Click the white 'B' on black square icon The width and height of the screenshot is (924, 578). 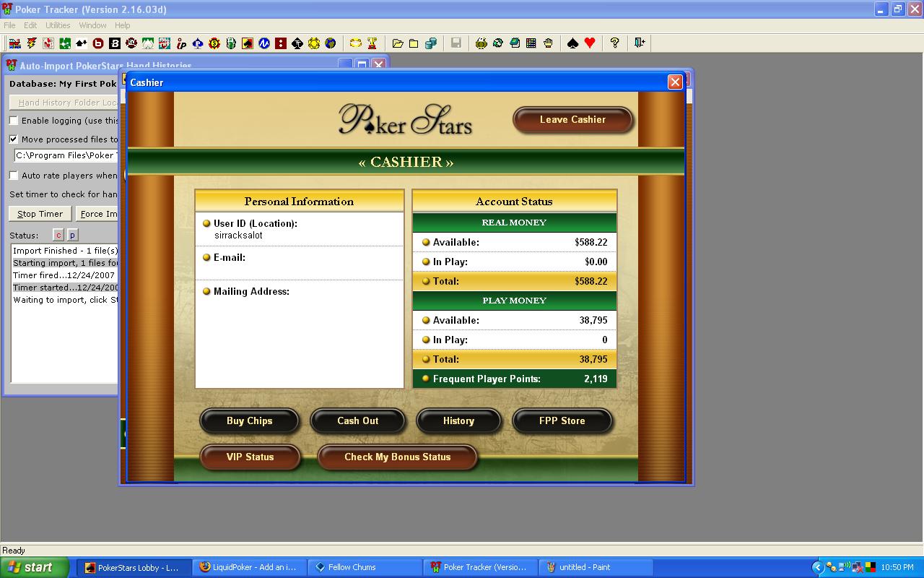115,43
